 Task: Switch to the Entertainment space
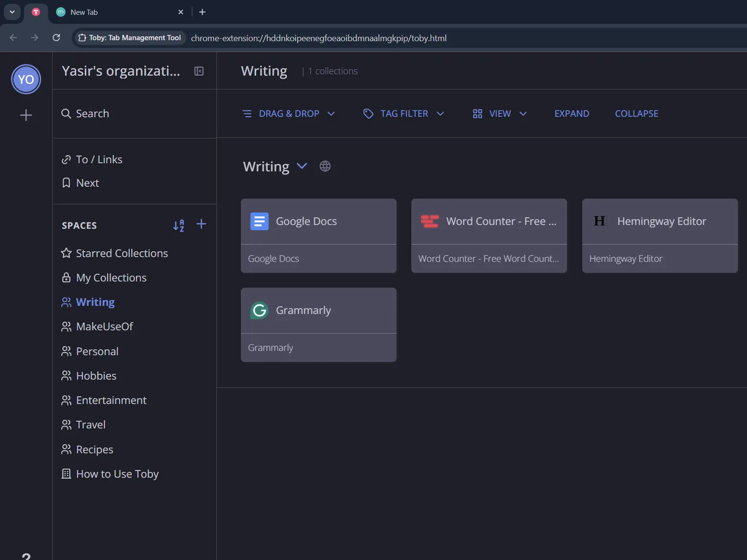click(x=111, y=400)
